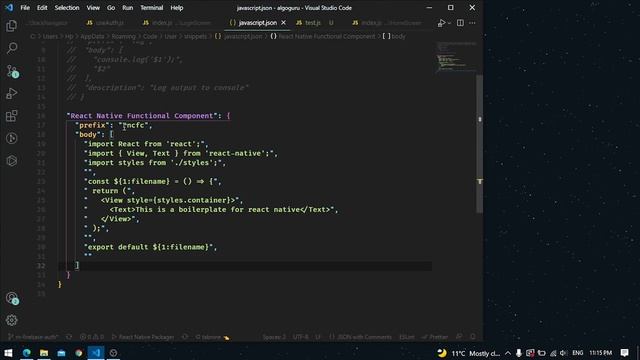Open the Run and Debug view
640x360 pixels.
click(11, 93)
